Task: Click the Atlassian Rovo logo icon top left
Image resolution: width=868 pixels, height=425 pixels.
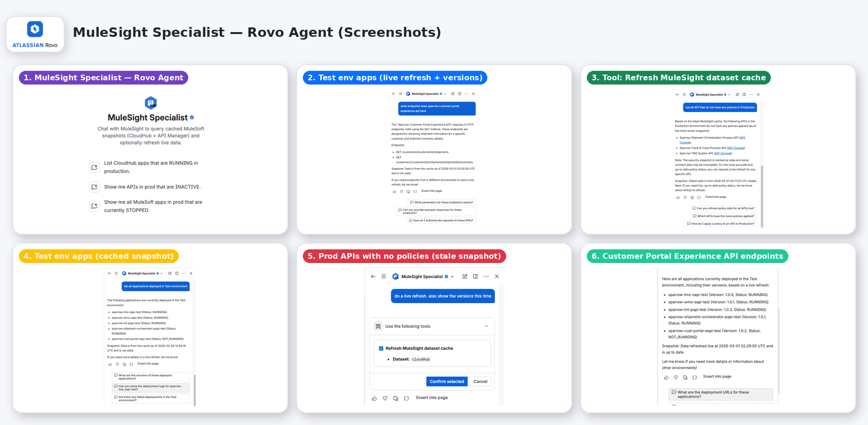Action: coord(35,29)
